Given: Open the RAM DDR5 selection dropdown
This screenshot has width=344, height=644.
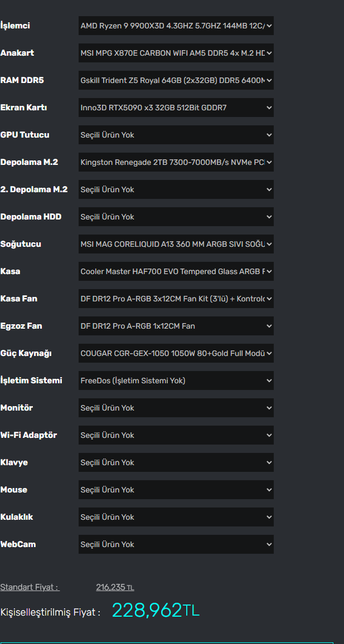Looking at the screenshot, I should 176,80.
